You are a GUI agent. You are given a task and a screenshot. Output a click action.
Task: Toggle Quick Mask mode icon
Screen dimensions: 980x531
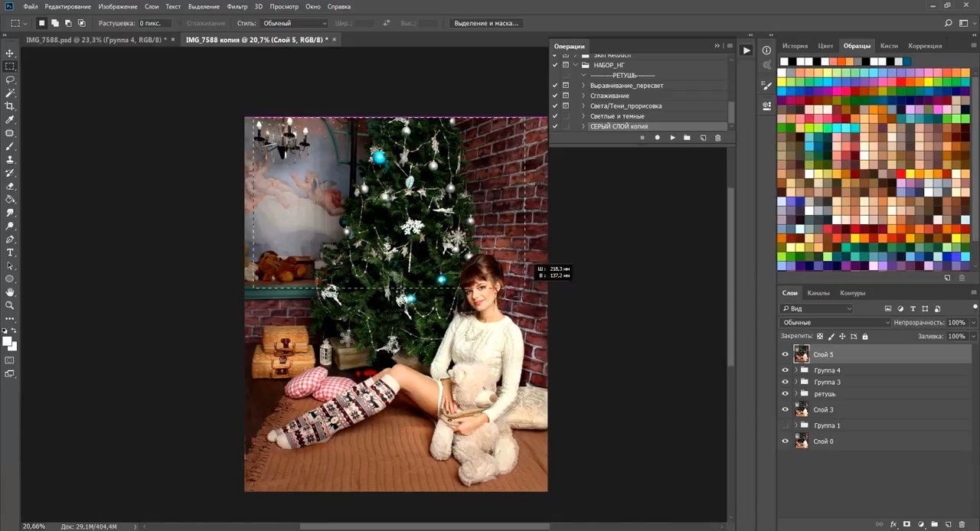[x=10, y=360]
